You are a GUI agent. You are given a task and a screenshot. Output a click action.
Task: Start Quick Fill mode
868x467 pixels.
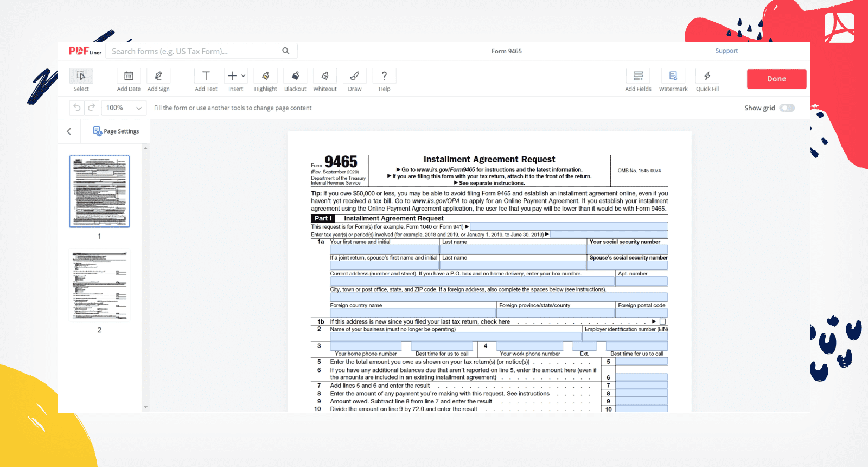(x=707, y=80)
